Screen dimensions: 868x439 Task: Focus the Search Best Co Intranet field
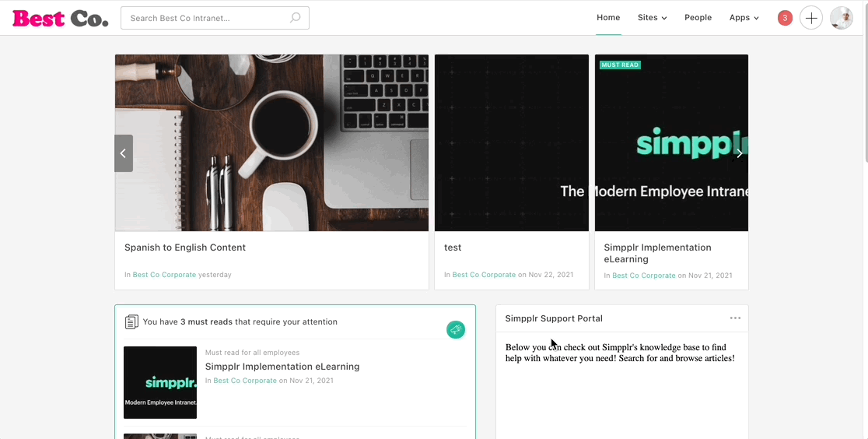tap(215, 18)
